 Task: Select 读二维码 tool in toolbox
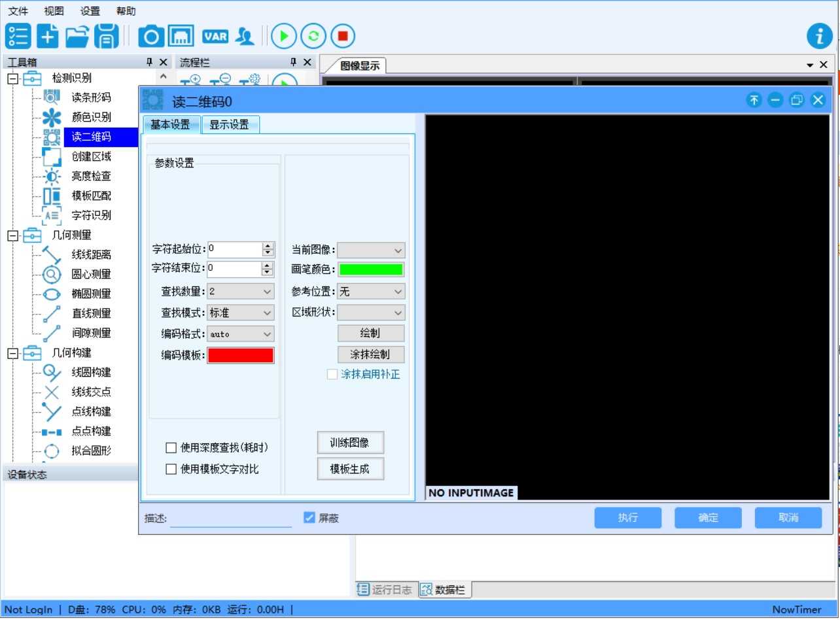(91, 137)
